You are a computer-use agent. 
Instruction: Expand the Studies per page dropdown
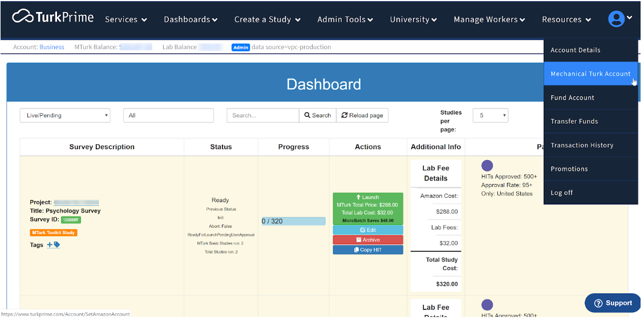click(x=490, y=115)
